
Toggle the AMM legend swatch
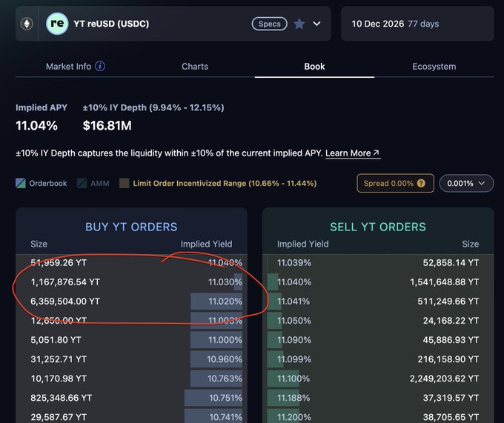82,183
